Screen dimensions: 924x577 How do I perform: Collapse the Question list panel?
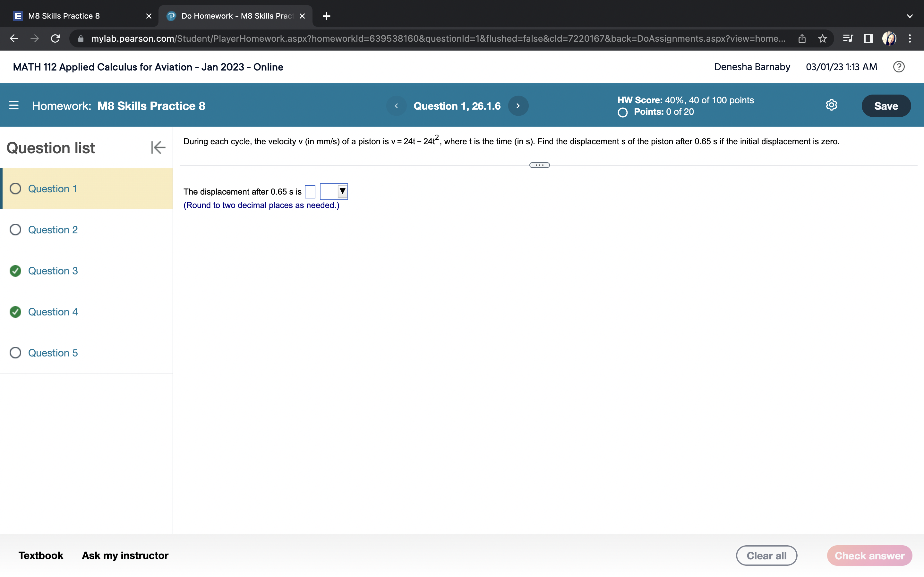point(158,147)
